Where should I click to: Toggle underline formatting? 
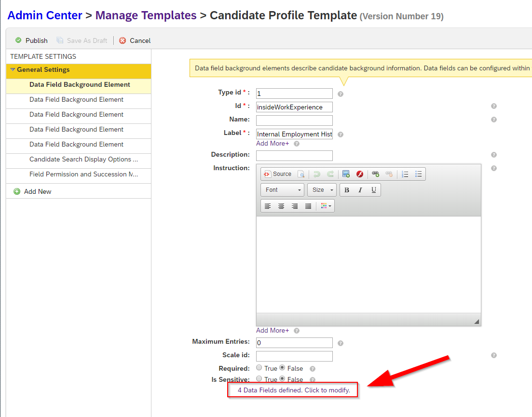pos(373,190)
